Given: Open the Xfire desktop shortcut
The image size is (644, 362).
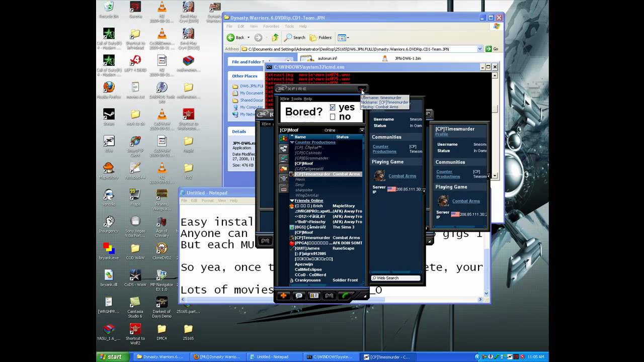Looking at the screenshot, I should click(109, 144).
